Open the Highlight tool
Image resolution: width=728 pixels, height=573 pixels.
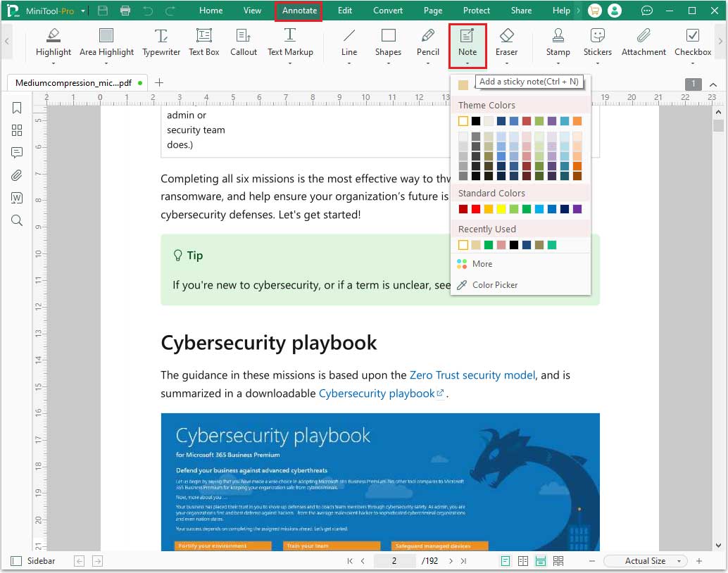coord(54,45)
